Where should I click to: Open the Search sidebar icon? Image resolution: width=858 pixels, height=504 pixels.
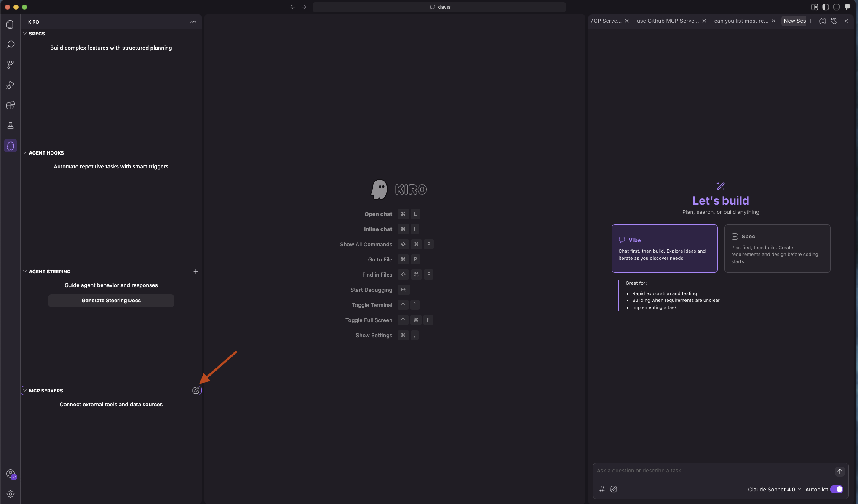pos(11,44)
